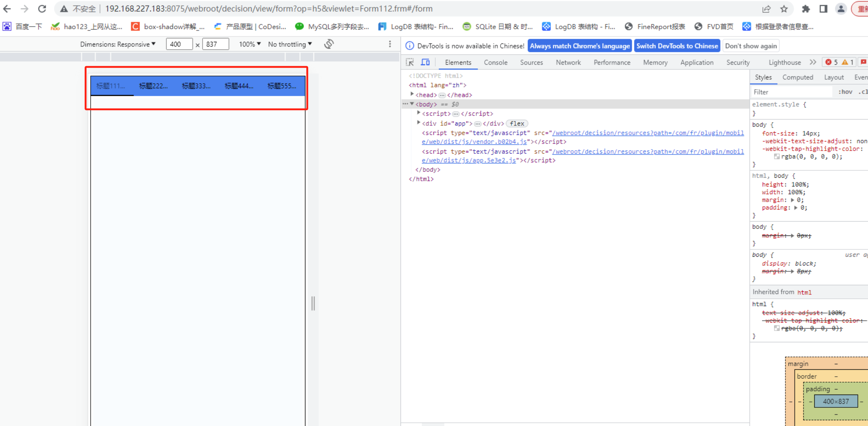Open the hao123 bookmark

(87, 27)
